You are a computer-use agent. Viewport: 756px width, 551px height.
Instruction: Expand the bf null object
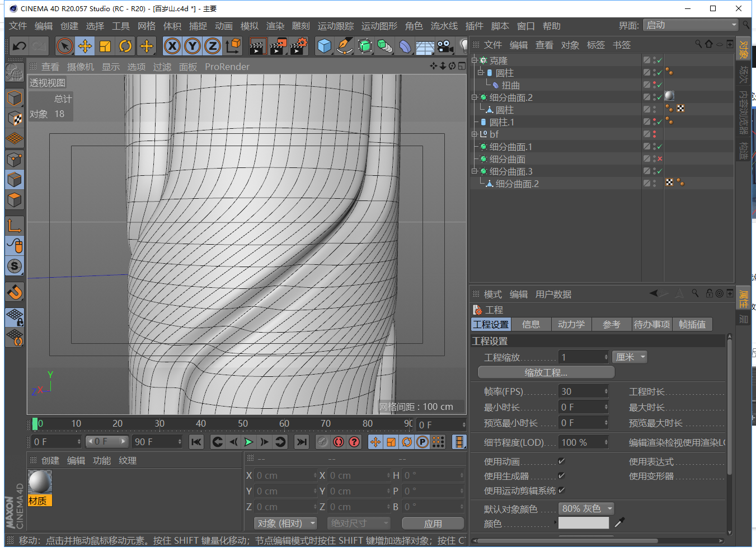(475, 134)
